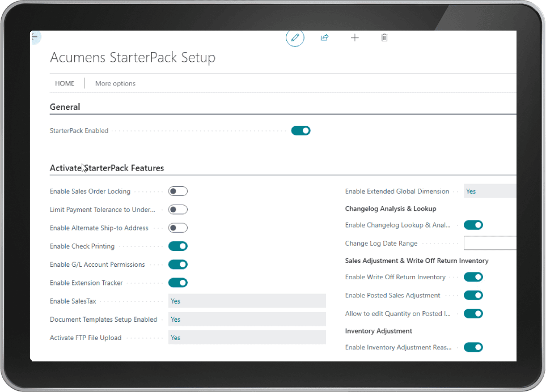Click the Change Log Date Range label

(x=382, y=244)
